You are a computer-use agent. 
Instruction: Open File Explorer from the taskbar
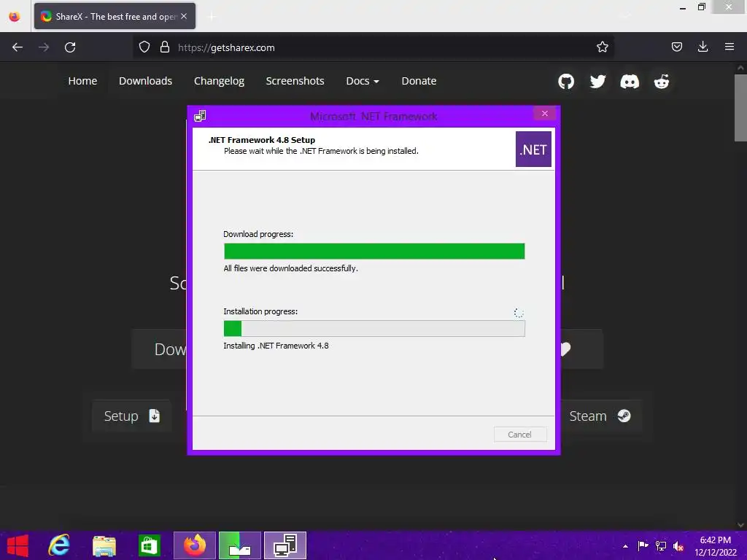(104, 545)
